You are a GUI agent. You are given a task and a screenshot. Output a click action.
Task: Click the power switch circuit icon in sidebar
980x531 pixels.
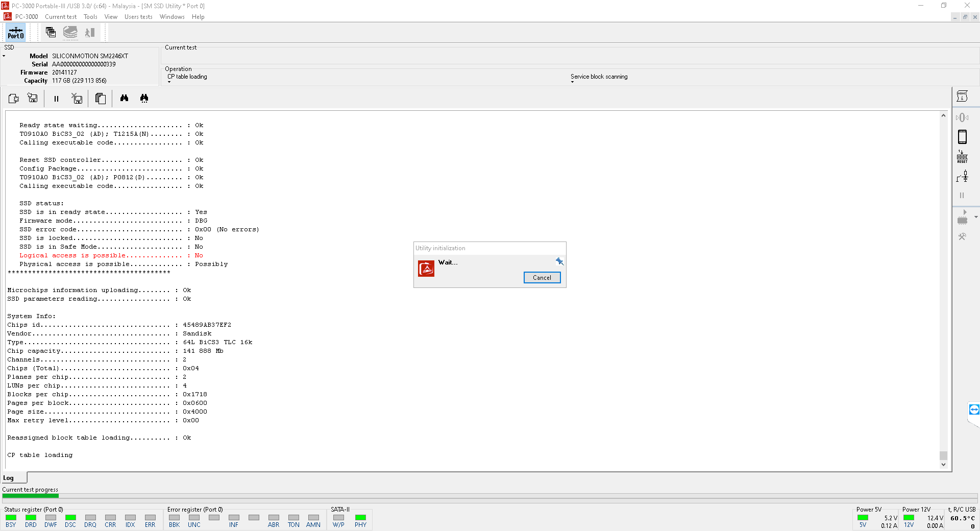[x=962, y=177]
